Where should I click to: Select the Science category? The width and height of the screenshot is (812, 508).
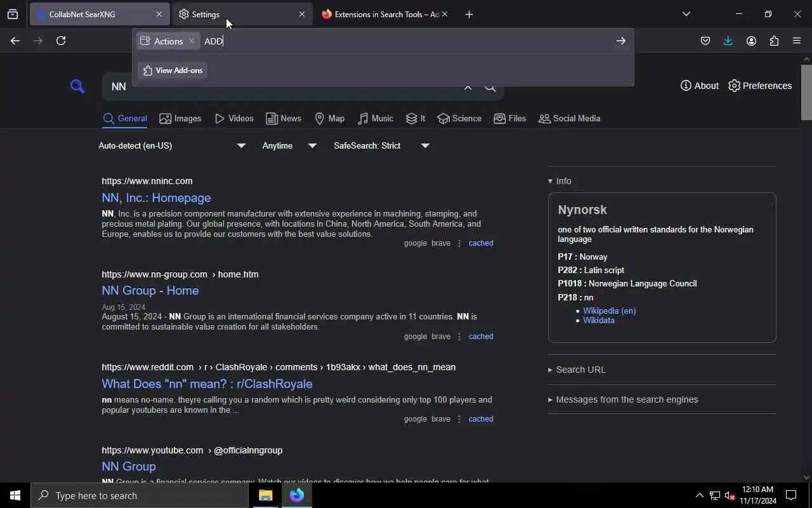[x=459, y=119]
